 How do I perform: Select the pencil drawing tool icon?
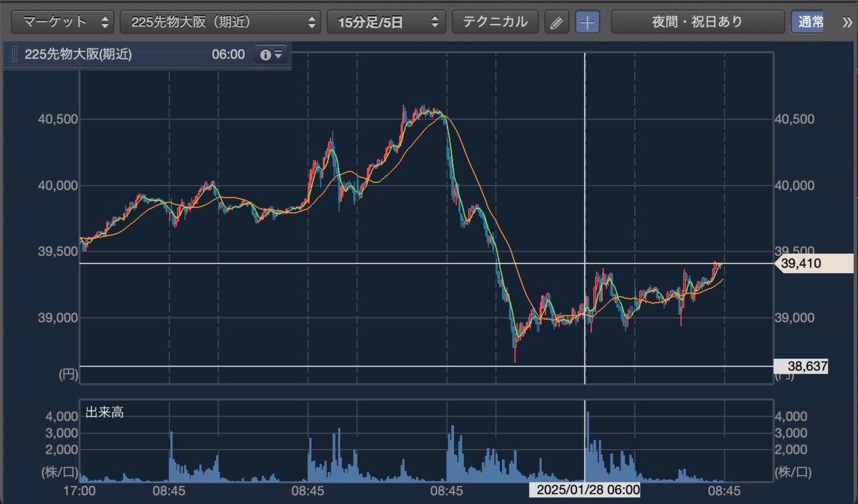click(x=556, y=22)
